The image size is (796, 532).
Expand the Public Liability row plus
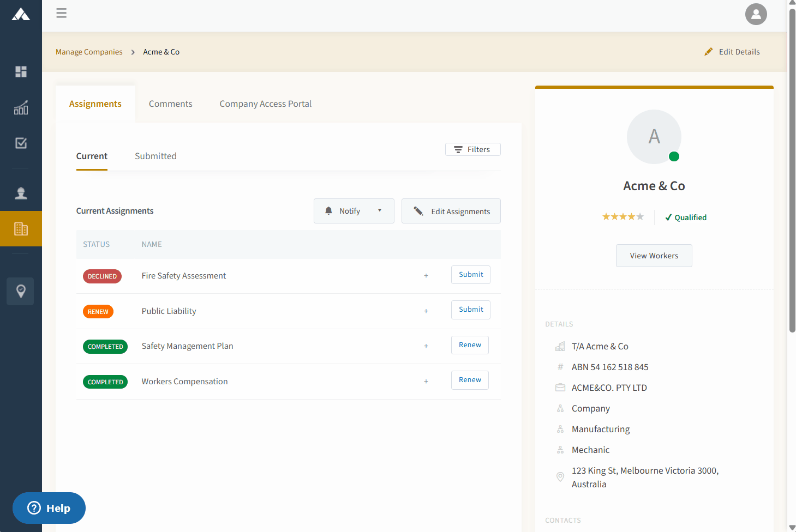(426, 311)
